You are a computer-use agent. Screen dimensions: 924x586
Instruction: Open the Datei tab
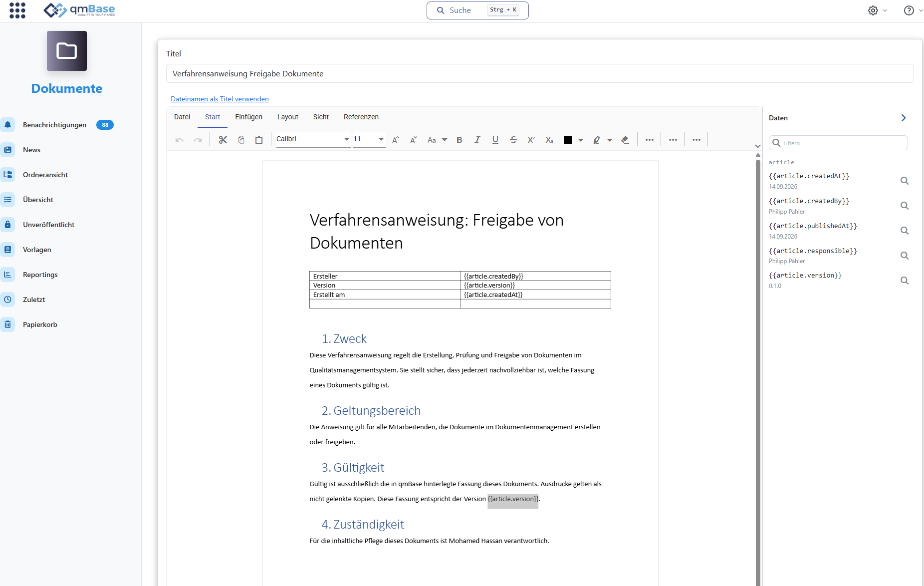182,117
